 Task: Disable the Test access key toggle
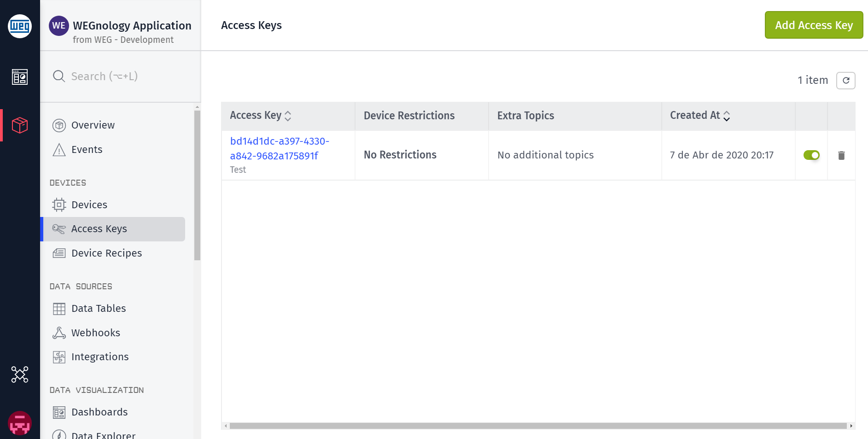tap(811, 155)
